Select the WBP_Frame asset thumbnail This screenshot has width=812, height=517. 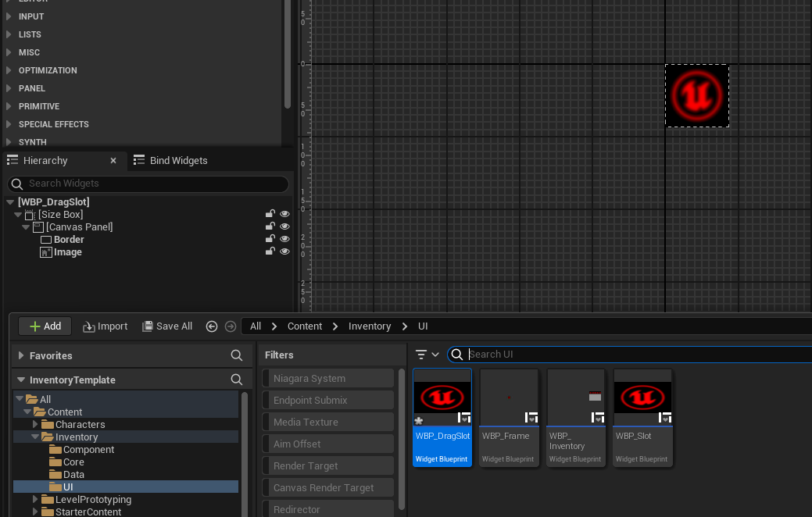coord(509,418)
